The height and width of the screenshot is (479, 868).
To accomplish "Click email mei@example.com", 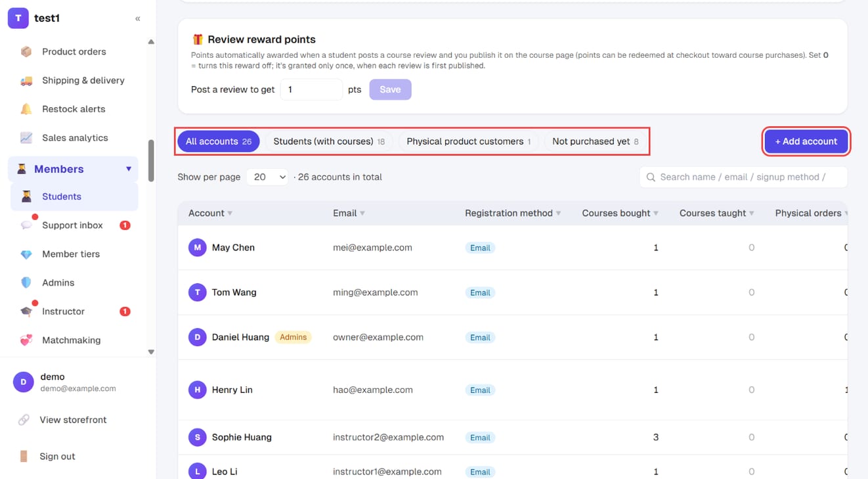I will coord(372,248).
